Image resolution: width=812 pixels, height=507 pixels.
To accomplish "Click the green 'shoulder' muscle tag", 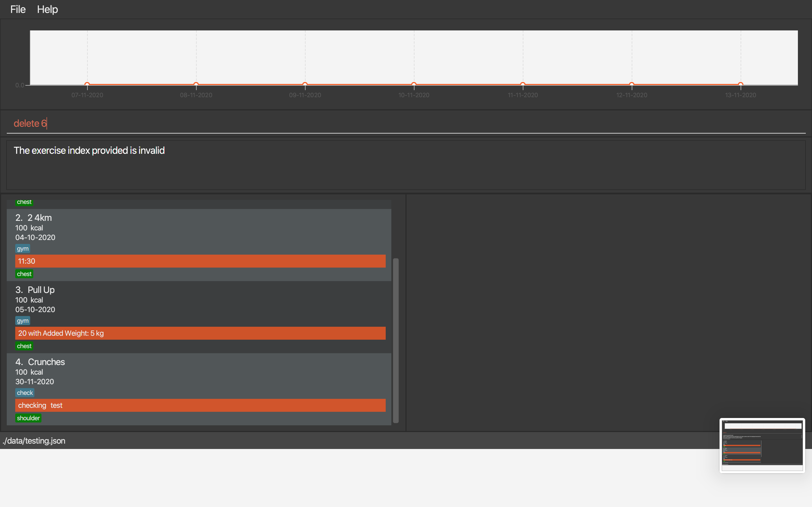I will [28, 418].
